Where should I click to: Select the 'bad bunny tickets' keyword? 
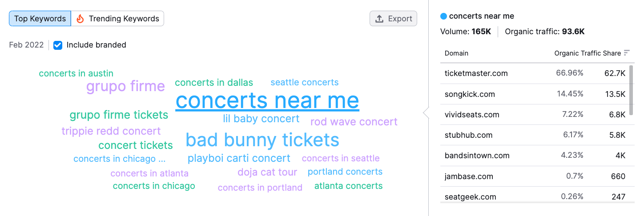[262, 140]
